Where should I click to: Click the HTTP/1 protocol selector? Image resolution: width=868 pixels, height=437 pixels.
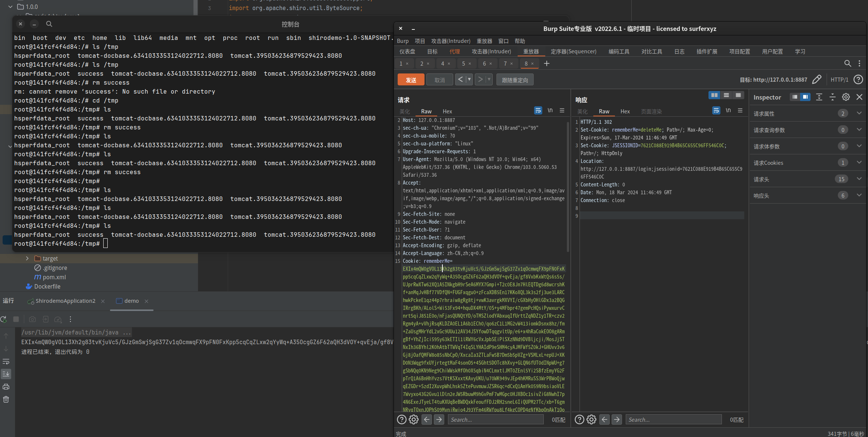point(839,79)
